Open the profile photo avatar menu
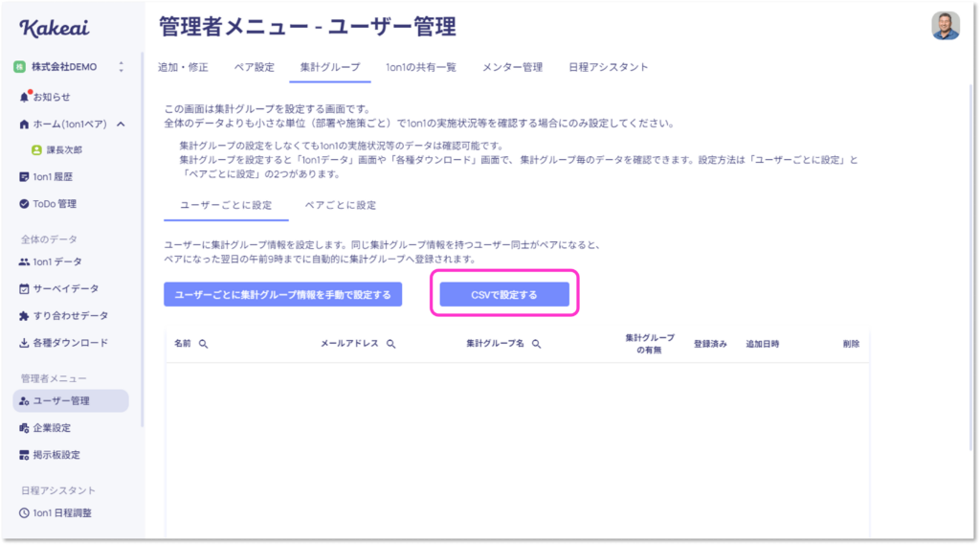 (945, 26)
